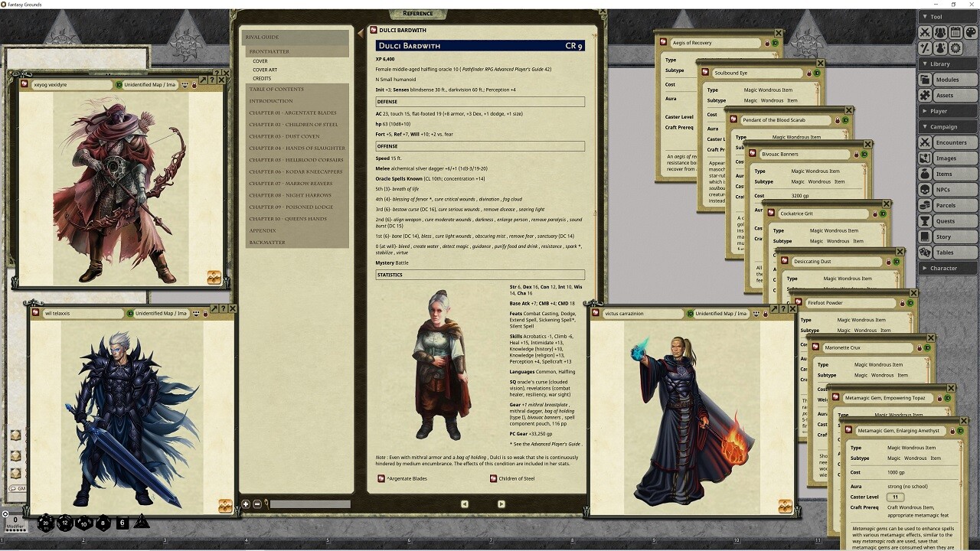Click the gear options icon in the Tool panel
Image resolution: width=980 pixels, height=551 pixels.
955,48
